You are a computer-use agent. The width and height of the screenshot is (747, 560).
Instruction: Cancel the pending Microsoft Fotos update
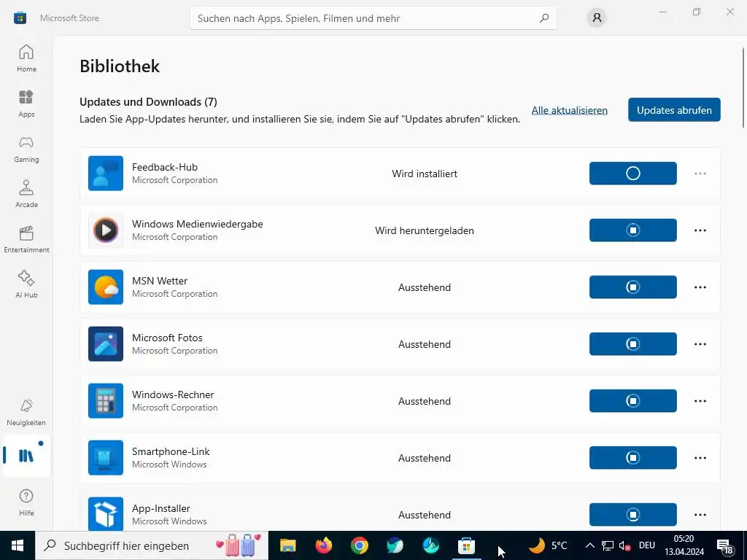coord(632,344)
